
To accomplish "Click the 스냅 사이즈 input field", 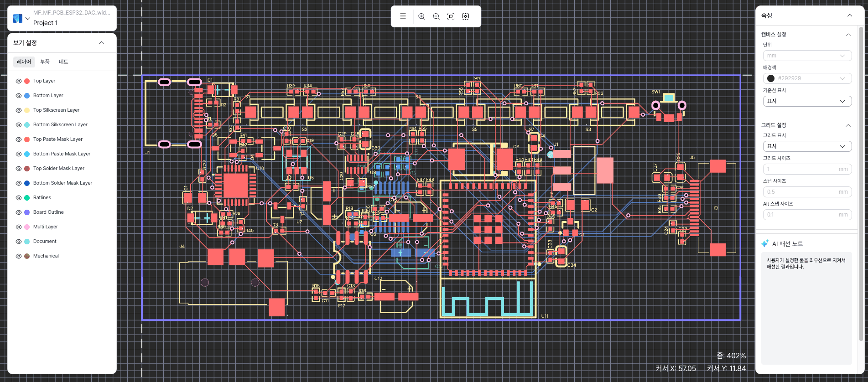I will point(807,192).
